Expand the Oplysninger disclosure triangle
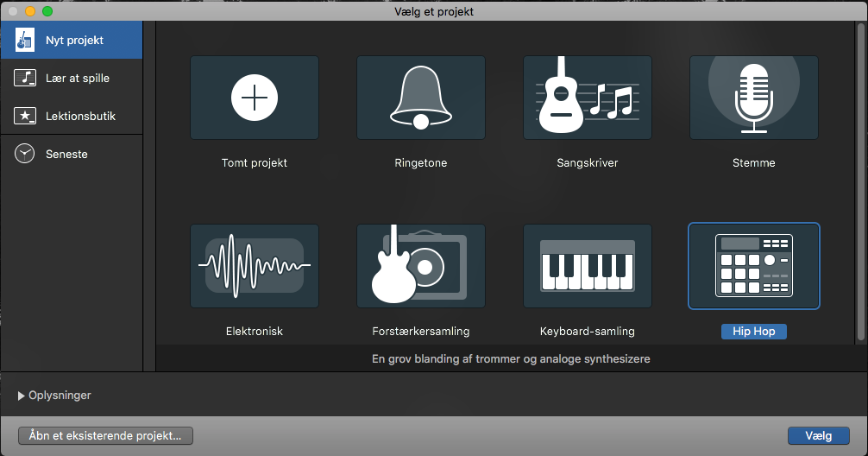868x456 pixels. [x=22, y=396]
